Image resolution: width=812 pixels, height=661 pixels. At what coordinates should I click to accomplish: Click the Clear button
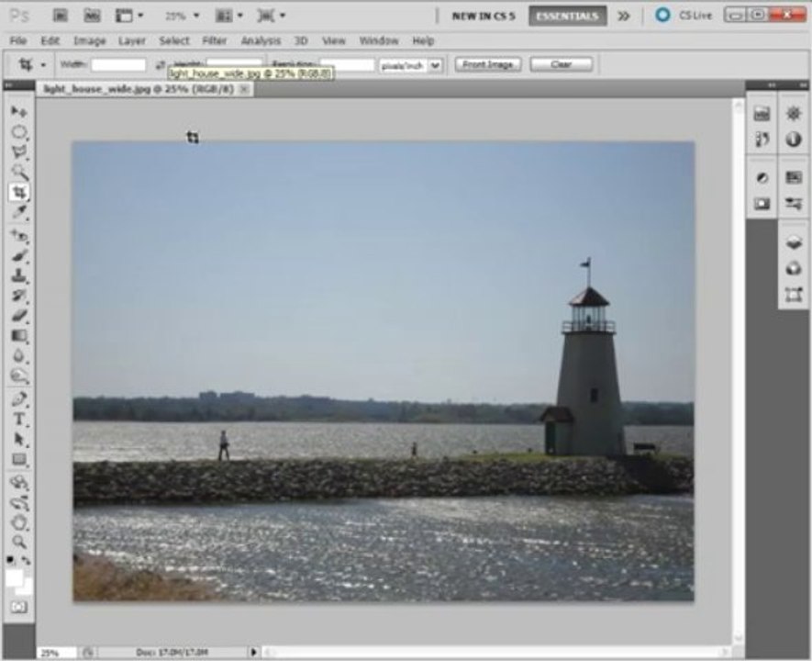pos(562,65)
